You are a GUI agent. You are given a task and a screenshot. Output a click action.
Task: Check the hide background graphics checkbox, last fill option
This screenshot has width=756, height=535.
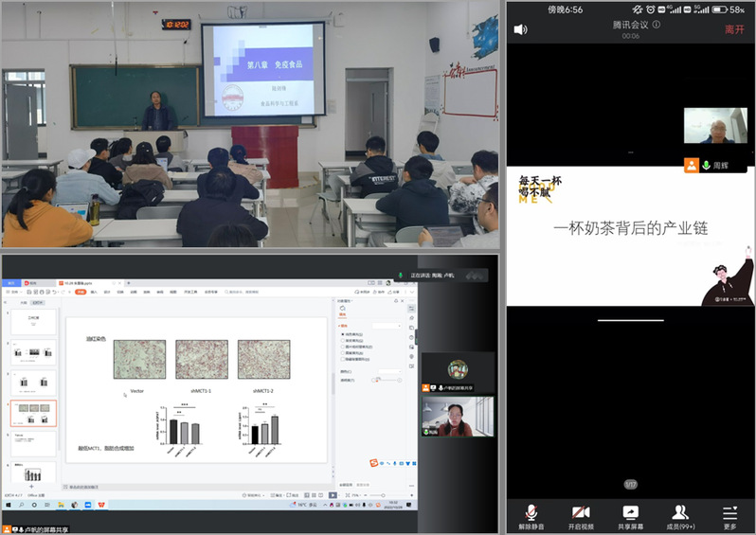(342, 360)
